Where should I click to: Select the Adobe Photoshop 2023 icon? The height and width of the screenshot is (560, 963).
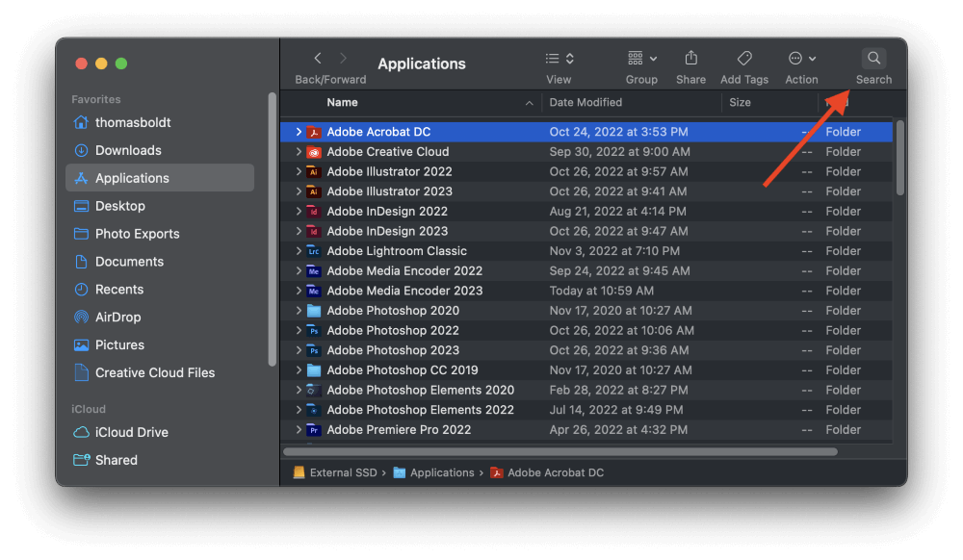[x=314, y=350]
